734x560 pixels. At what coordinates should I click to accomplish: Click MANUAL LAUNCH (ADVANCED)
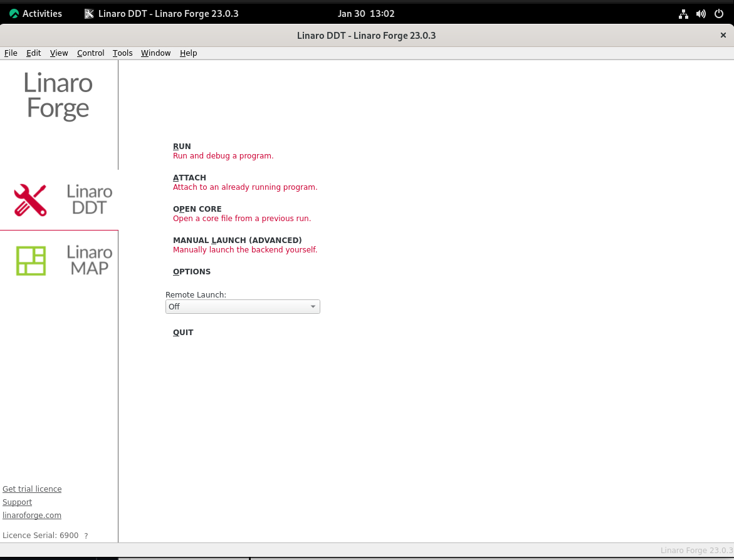pyautogui.click(x=238, y=241)
